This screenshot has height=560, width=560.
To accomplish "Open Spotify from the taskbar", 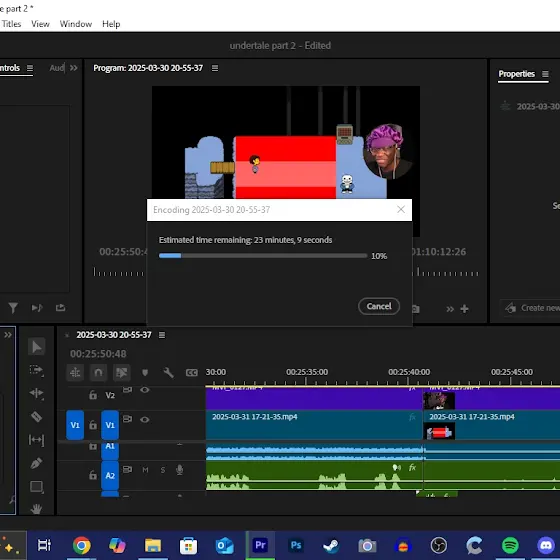I will [510, 545].
